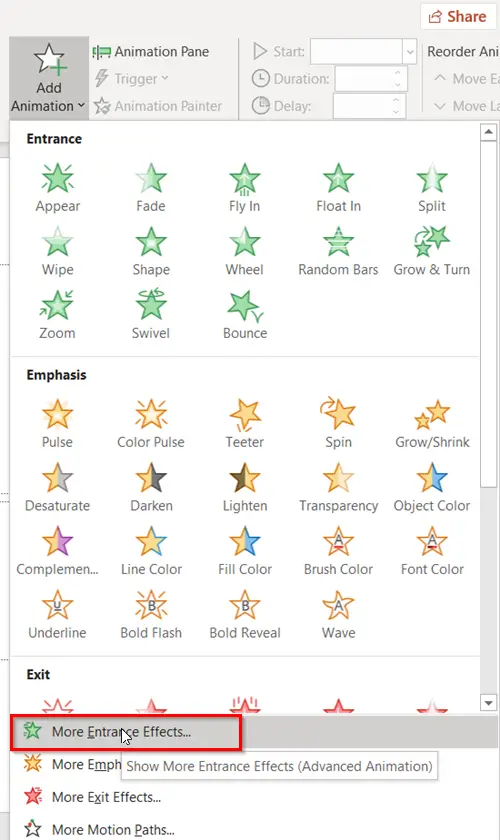Select the Random Bars entrance effect
This screenshot has width=500, height=840.
point(338,251)
